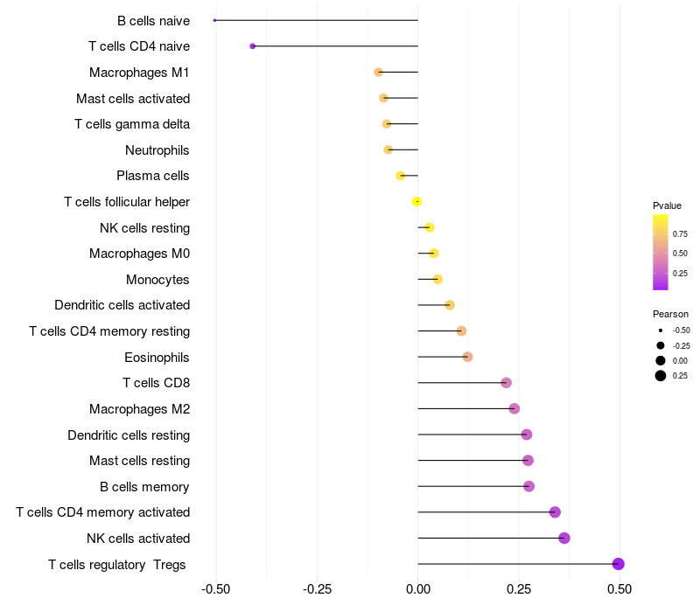Click the 0.25 Pearson size legend dot

point(661,376)
